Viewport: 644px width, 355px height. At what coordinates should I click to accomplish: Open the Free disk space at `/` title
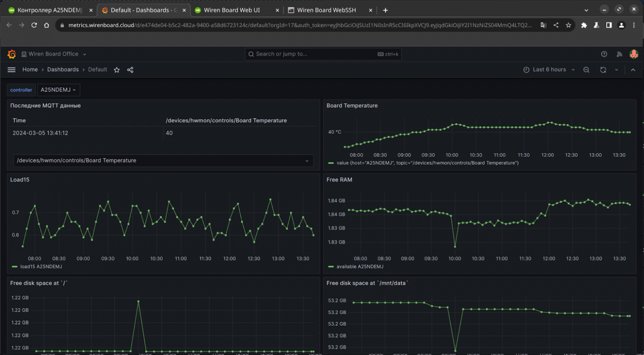39,283
